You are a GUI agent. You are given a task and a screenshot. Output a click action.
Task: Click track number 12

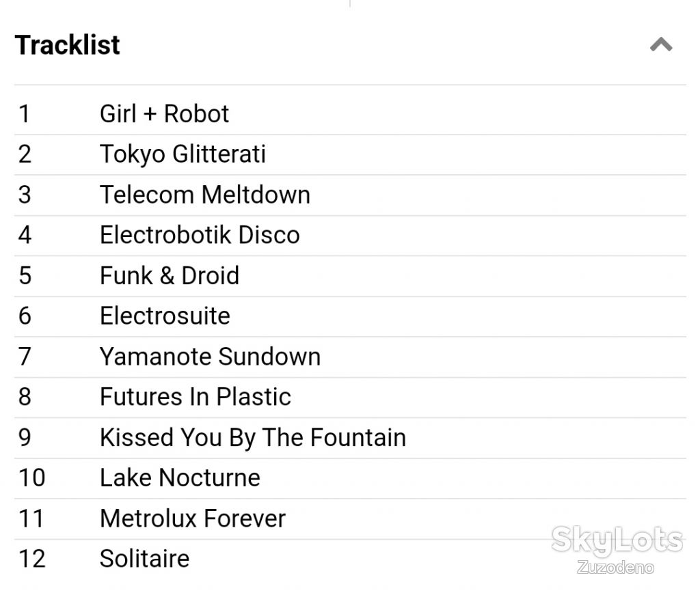click(32, 559)
